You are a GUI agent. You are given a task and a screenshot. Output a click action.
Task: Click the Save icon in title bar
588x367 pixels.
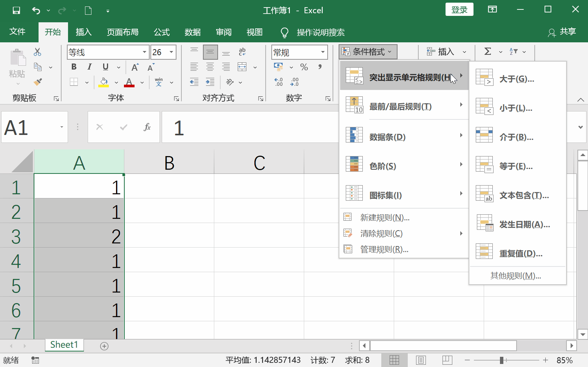click(16, 11)
